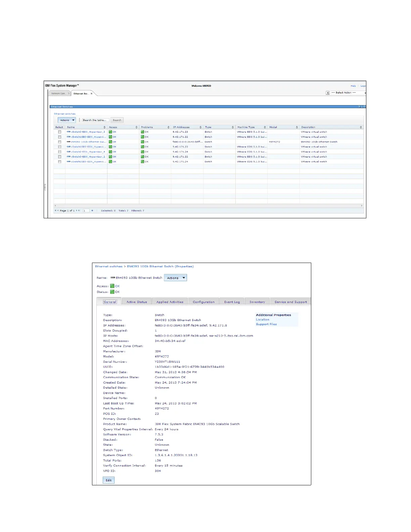The width and height of the screenshot is (411, 532).
Task: Close the Ethernet Sw... tab
Action: 91,94
